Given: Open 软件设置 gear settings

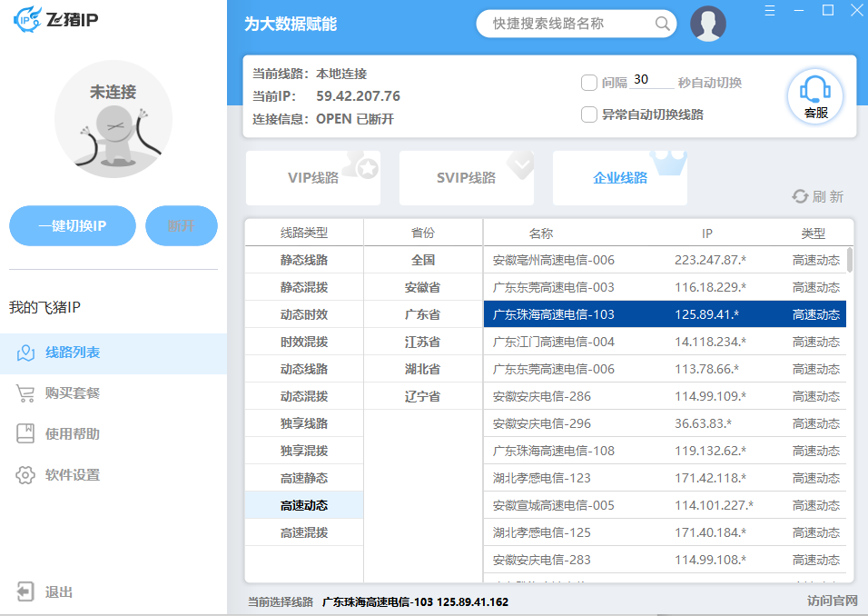Looking at the screenshot, I should [x=25, y=475].
